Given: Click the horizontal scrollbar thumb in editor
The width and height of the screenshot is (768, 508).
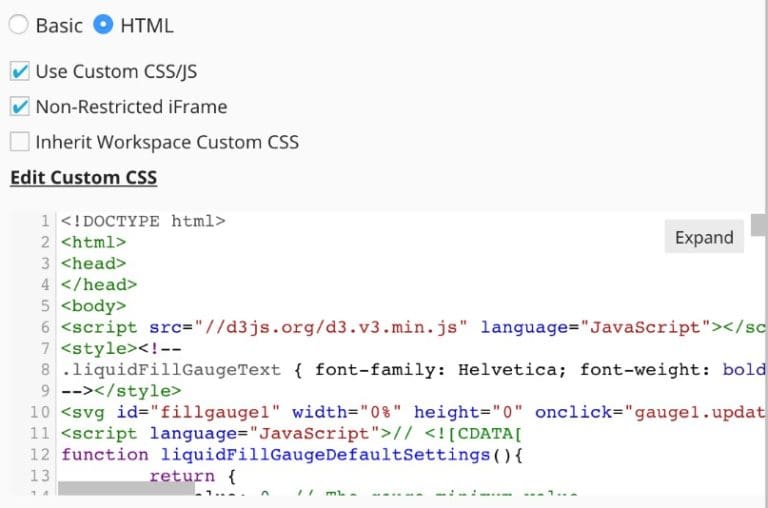Looking at the screenshot, I should click(x=126, y=488).
